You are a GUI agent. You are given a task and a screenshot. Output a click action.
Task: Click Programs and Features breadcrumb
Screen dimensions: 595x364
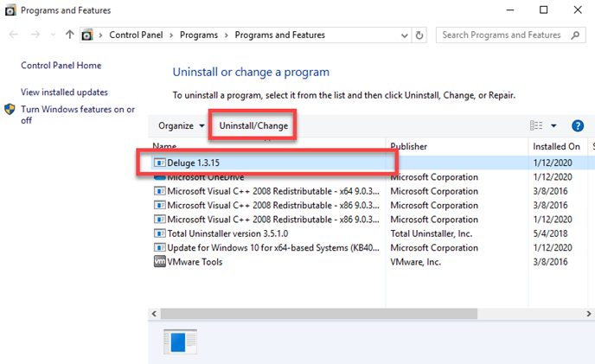tap(279, 35)
